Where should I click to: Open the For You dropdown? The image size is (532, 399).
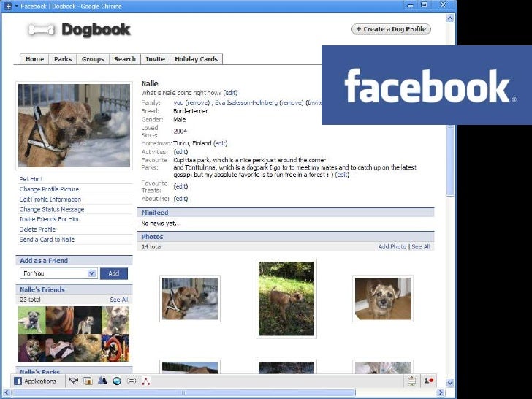[58, 273]
